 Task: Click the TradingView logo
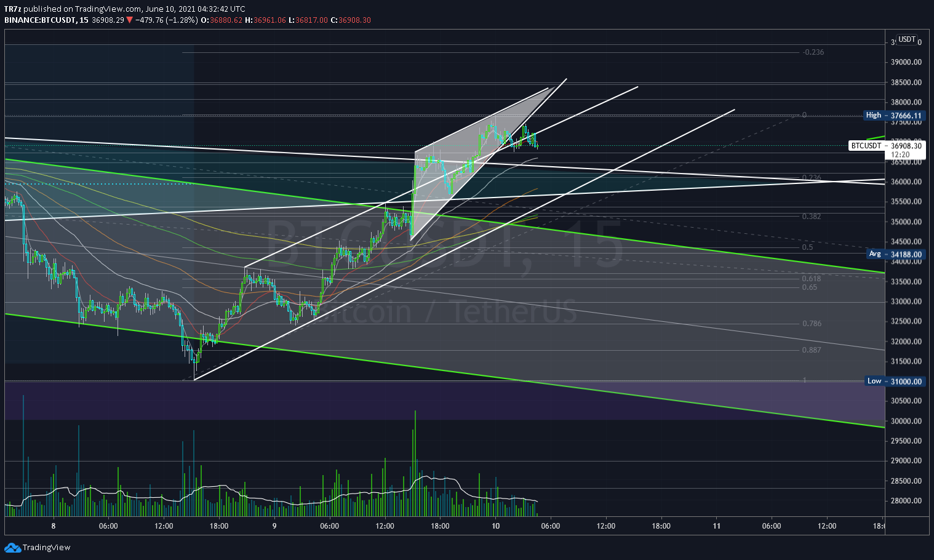tap(38, 548)
